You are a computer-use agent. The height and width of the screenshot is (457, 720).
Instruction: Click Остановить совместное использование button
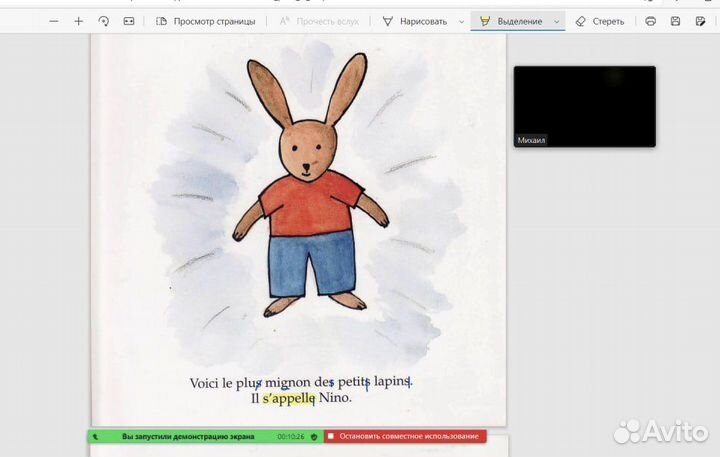(x=405, y=436)
